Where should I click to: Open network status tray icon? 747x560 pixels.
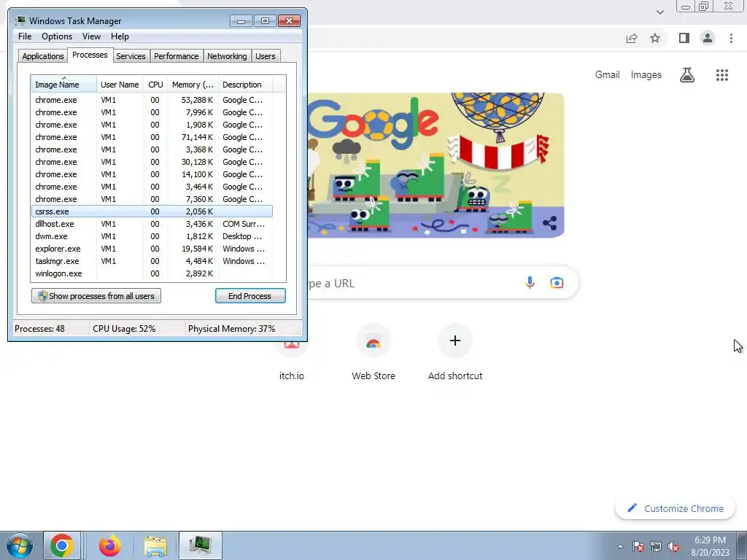(x=656, y=547)
